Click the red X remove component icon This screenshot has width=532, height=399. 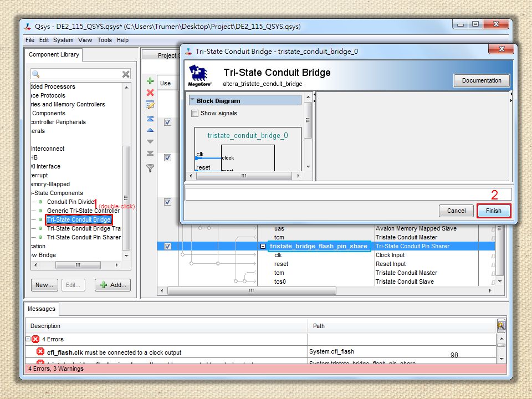[150, 93]
